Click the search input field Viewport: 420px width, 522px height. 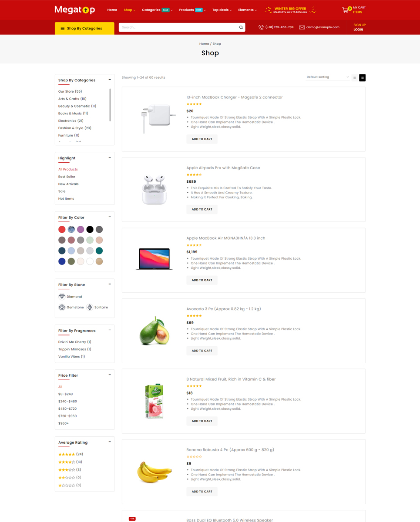[178, 27]
